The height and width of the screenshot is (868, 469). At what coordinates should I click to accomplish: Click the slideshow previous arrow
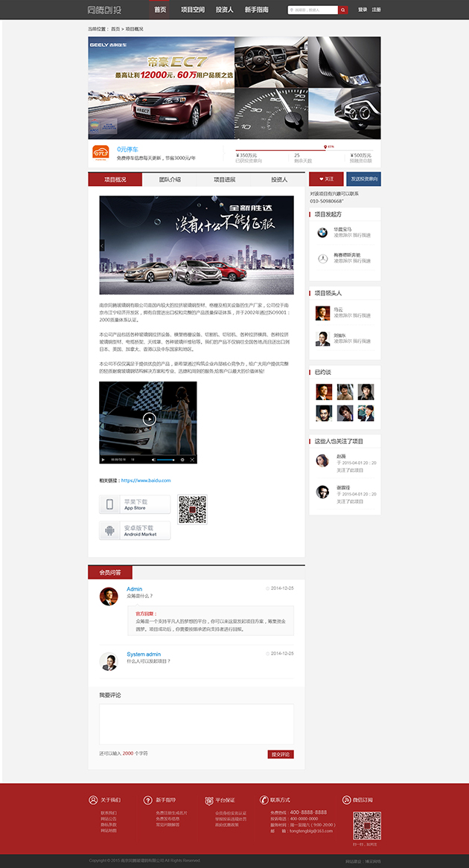pos(102,245)
